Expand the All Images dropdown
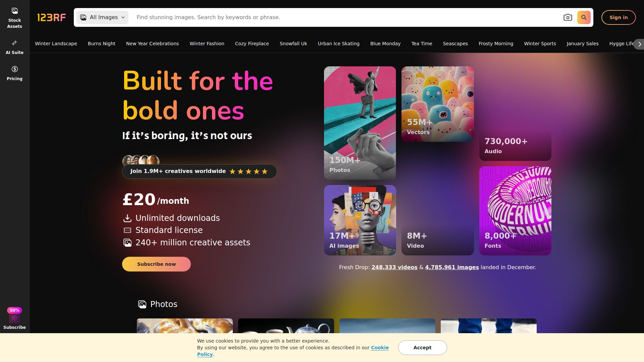 (x=102, y=17)
